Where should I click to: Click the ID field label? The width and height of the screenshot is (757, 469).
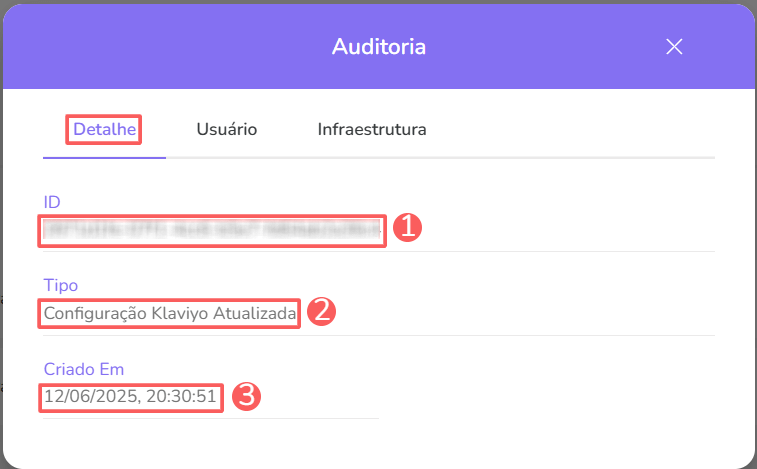click(52, 203)
